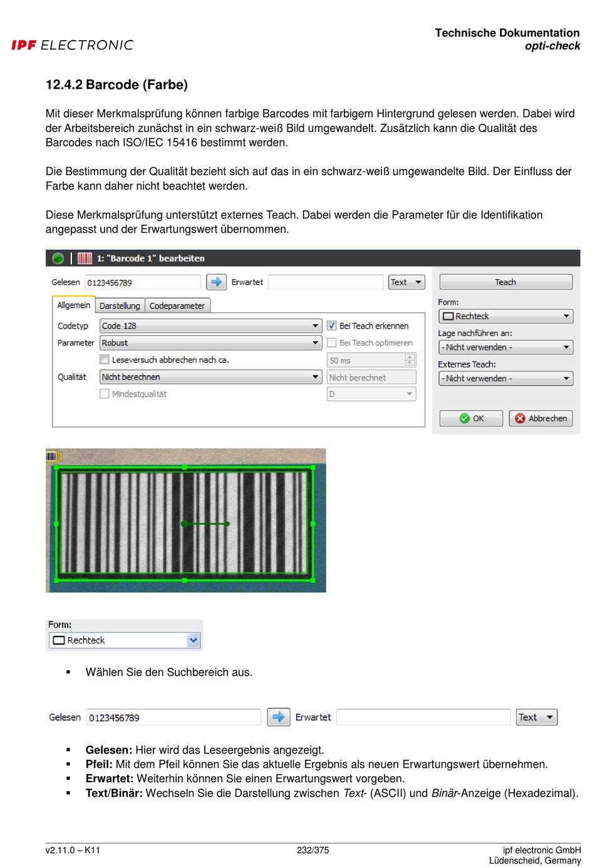Click the blue arrow next to Gelesen field
This screenshot has height=868, width=595.
click(217, 282)
